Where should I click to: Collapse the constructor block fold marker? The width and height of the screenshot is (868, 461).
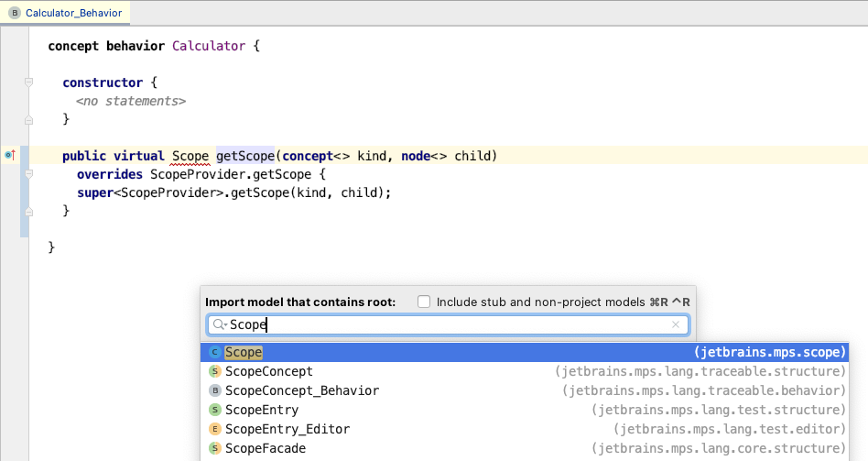[28, 82]
